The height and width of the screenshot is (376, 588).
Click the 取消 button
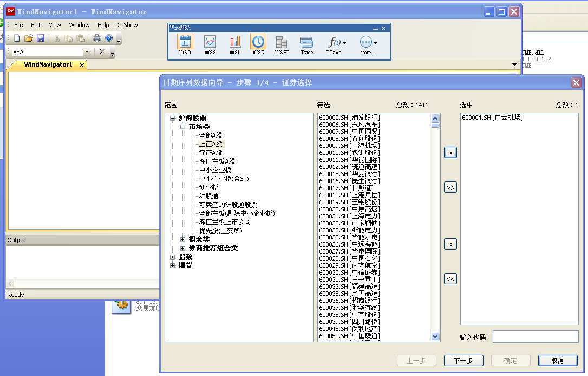pos(557,360)
